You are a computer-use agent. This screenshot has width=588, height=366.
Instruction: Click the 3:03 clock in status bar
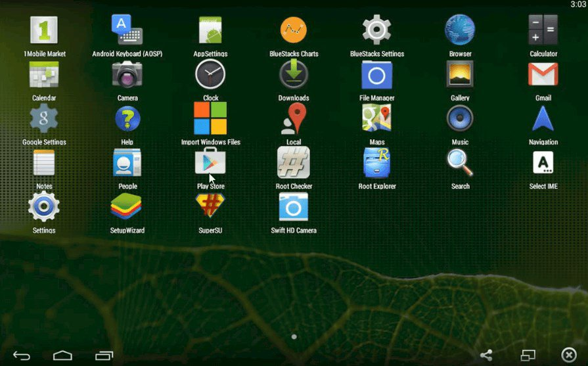578,4
